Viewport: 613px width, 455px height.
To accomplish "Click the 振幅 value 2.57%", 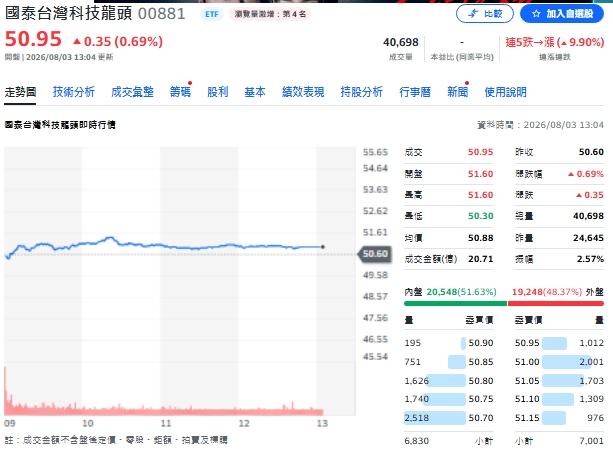I will (x=590, y=259).
